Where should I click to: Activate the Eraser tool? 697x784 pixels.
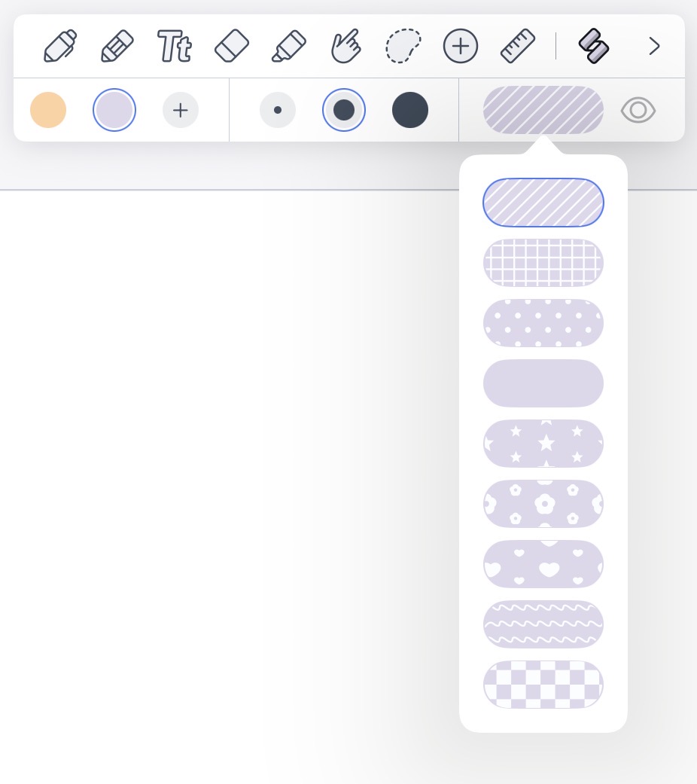point(232,46)
